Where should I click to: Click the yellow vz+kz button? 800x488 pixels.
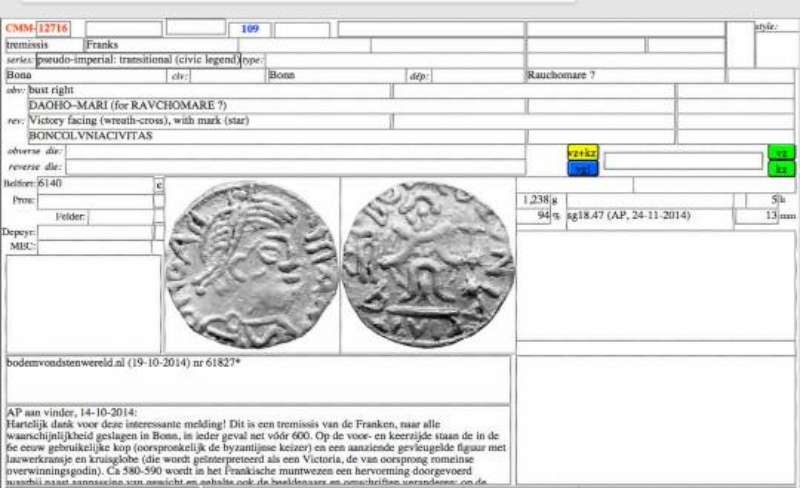pos(582,152)
